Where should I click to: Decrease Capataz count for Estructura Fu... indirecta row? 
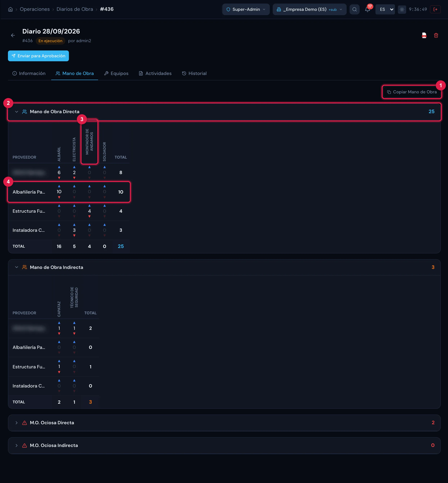[x=59, y=372]
